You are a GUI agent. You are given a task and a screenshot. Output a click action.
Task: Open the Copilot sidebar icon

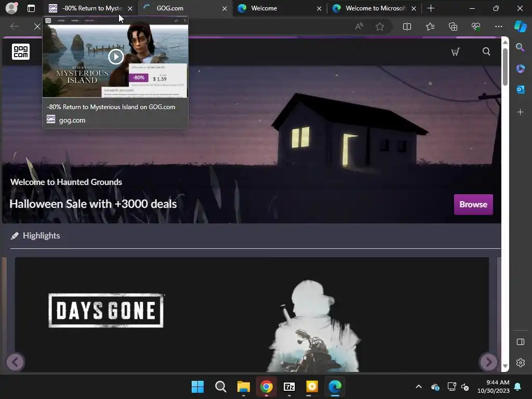click(x=520, y=26)
